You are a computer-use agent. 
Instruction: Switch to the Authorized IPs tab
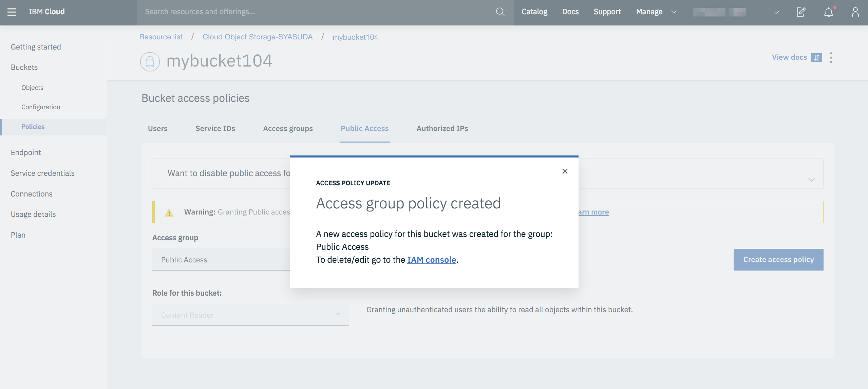coord(442,129)
